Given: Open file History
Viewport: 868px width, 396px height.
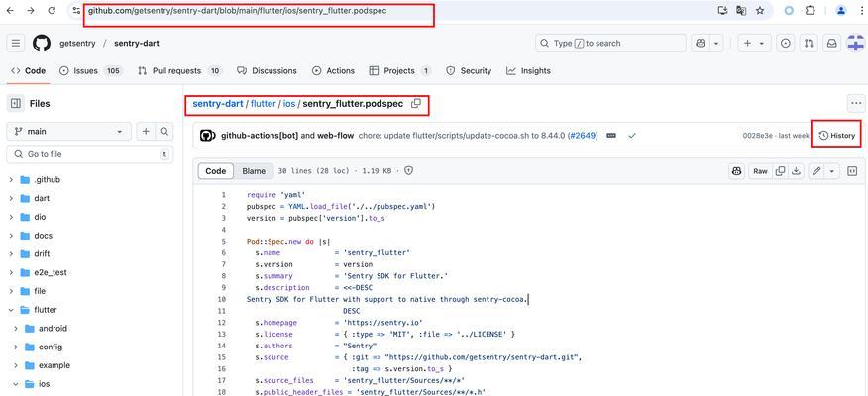Looking at the screenshot, I should (x=836, y=135).
